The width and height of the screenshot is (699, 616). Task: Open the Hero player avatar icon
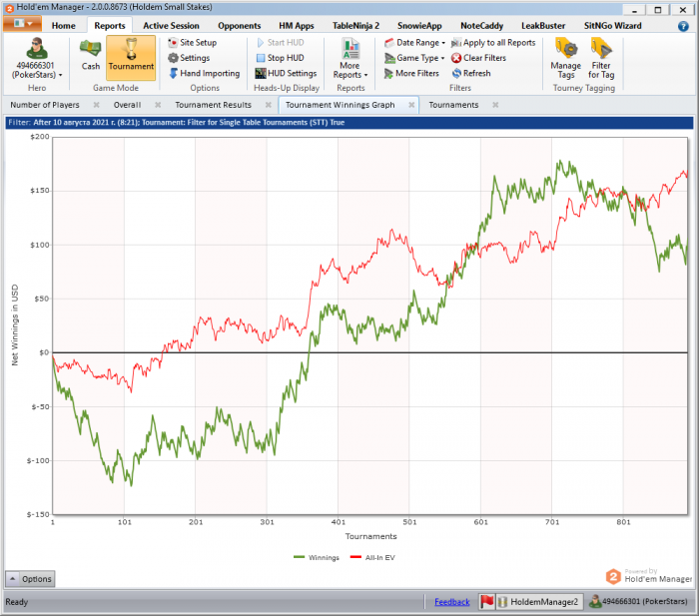tap(37, 49)
